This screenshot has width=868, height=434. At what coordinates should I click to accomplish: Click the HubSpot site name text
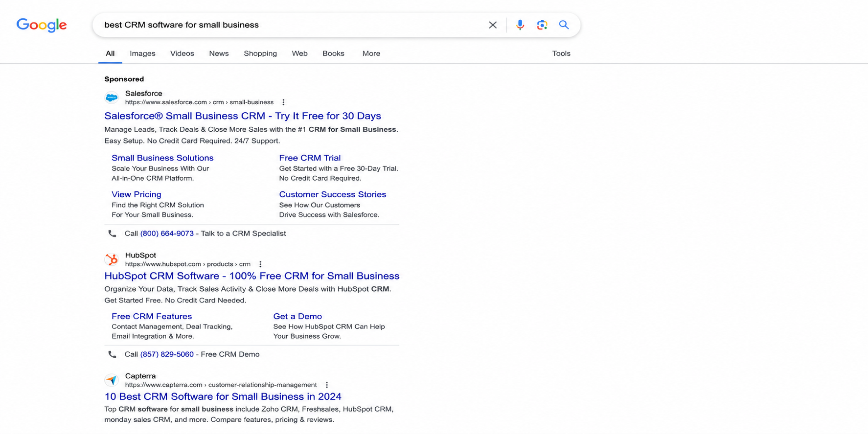[x=141, y=255]
